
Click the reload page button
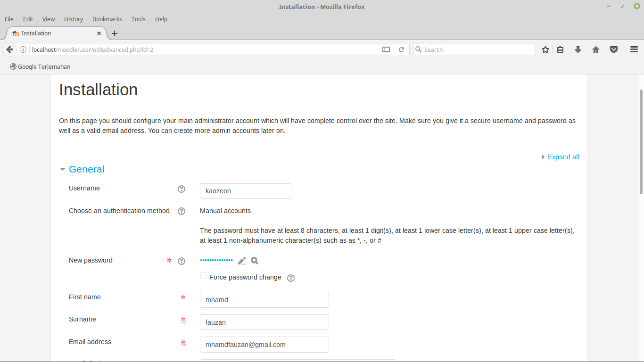tap(402, 49)
